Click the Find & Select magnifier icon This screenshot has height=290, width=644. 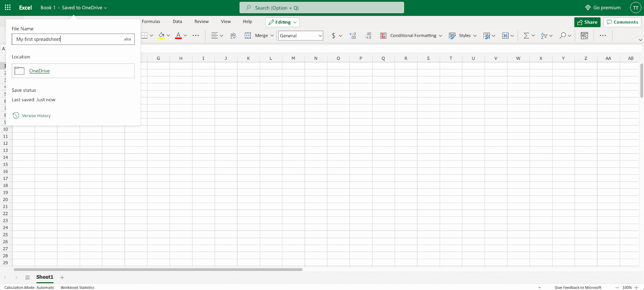click(x=562, y=36)
